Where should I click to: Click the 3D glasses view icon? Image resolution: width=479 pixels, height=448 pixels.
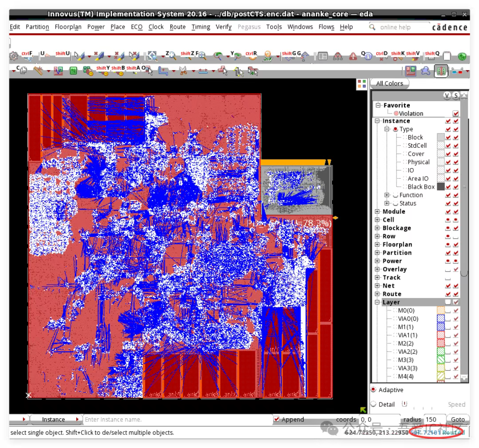(457, 71)
